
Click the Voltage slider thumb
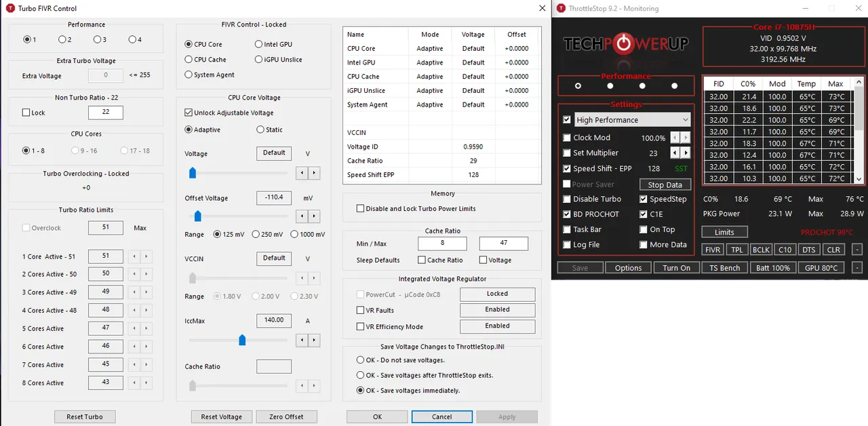[x=193, y=173]
